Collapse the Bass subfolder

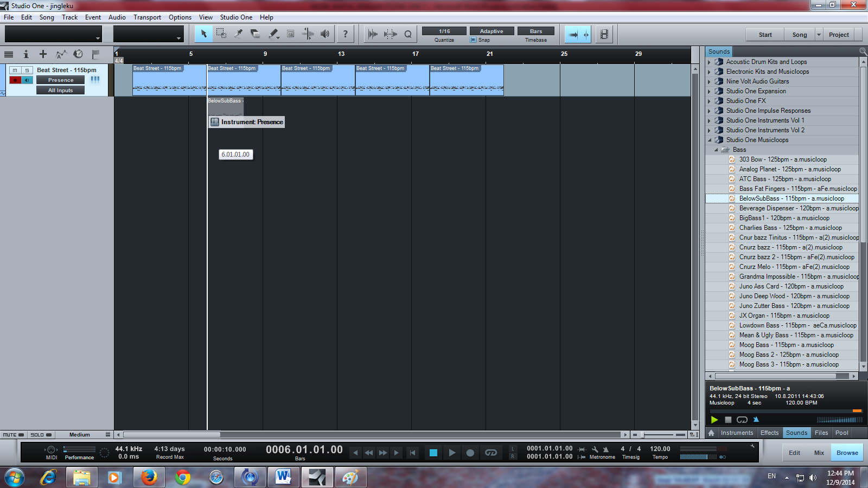click(x=716, y=150)
